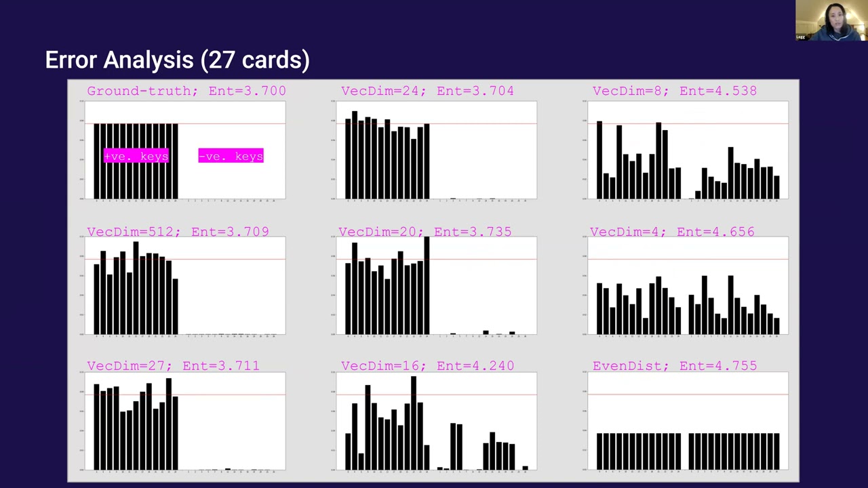Click the "VecDim=16; Ent=4.240" chart title

click(x=427, y=366)
